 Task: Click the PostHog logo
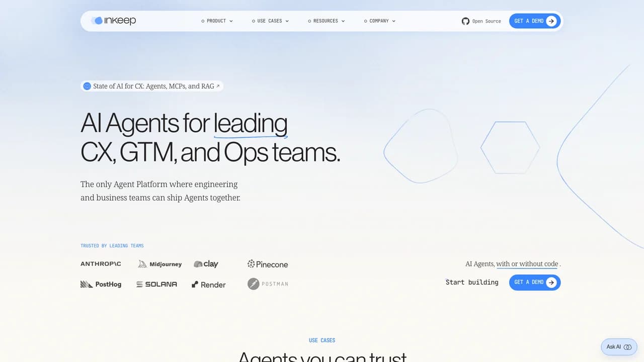[101, 284]
